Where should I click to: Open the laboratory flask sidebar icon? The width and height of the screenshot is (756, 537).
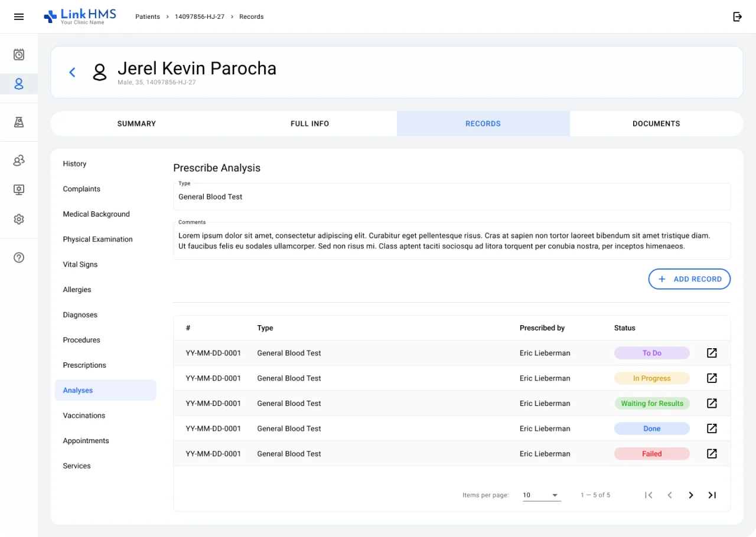pyautogui.click(x=19, y=122)
